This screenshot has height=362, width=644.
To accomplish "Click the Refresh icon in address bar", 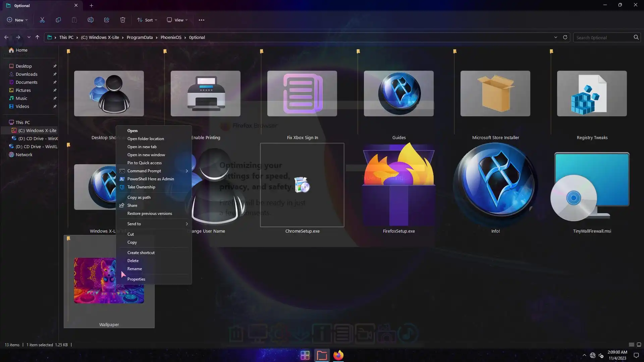I will coord(565,37).
